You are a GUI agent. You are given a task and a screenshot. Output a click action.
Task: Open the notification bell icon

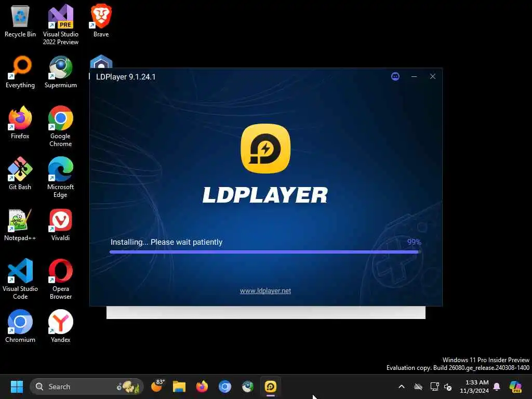point(497,387)
